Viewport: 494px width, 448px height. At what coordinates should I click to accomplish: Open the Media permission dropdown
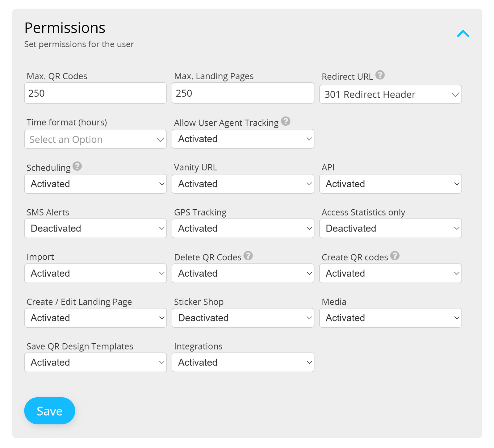click(x=390, y=318)
